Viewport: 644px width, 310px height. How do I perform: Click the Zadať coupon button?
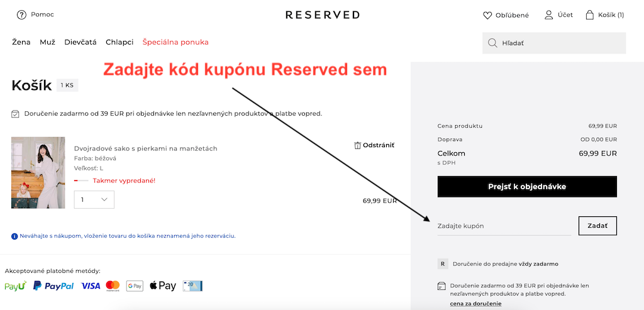point(597,226)
